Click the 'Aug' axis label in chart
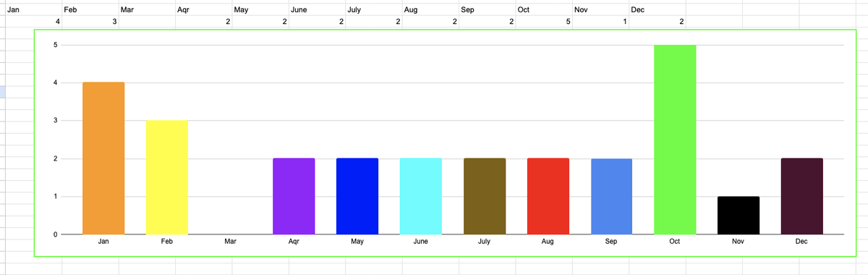 [x=548, y=242]
